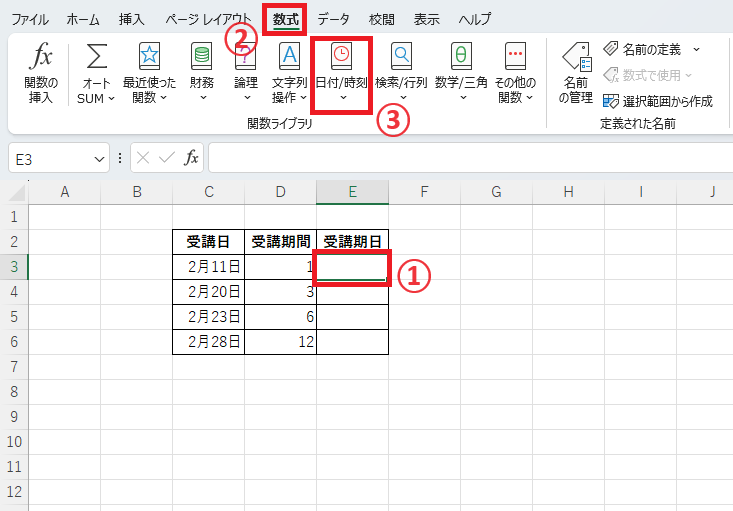The image size is (733, 511).
Task: Open the 財務 functions book icon
Action: click(x=202, y=56)
